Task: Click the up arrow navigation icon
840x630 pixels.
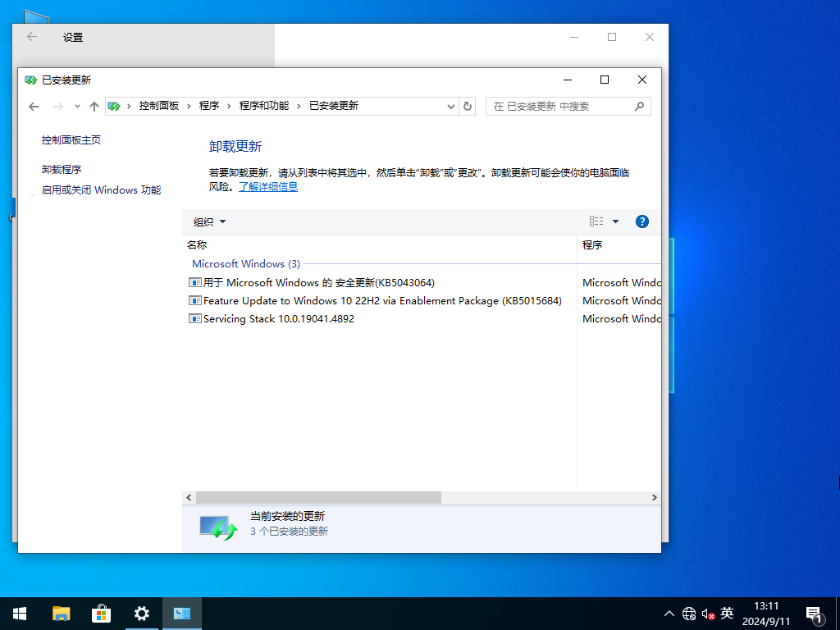Action: [94, 106]
